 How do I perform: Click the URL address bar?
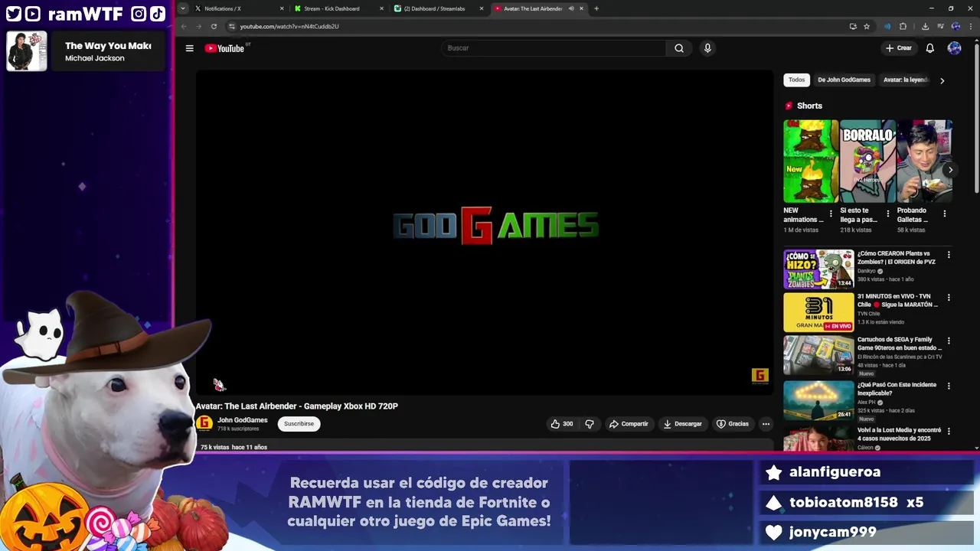point(536,26)
